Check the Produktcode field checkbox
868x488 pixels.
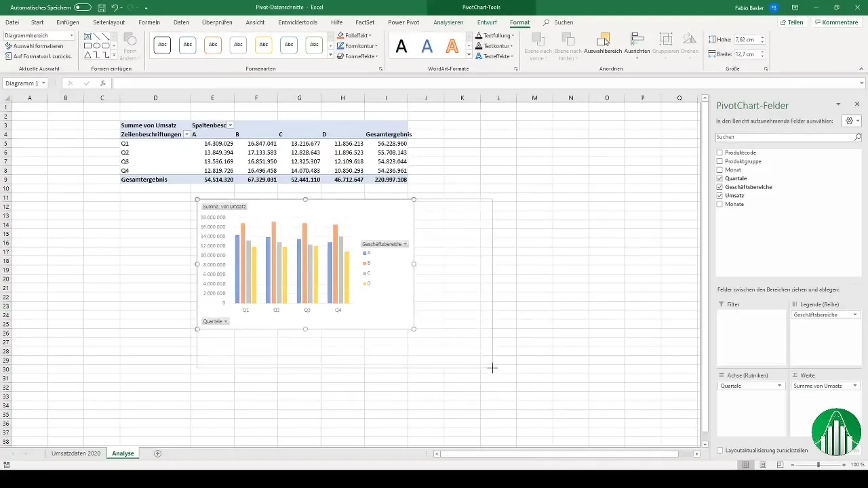(719, 152)
